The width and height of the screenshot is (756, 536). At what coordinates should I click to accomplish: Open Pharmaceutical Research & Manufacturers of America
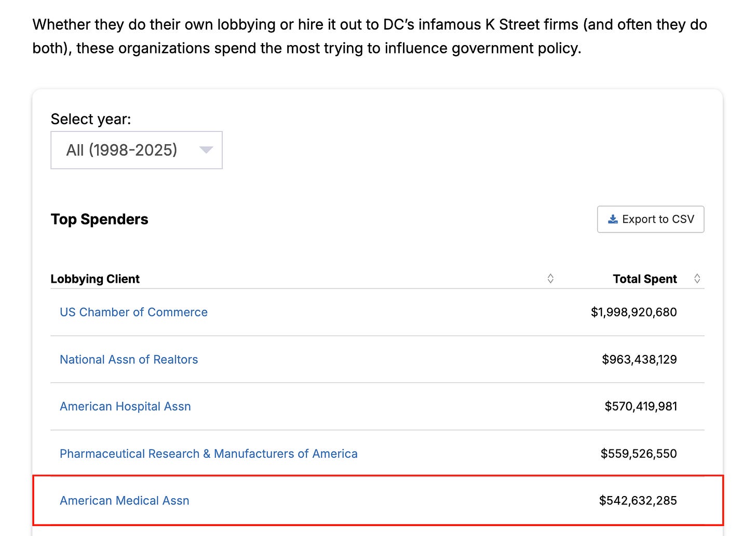click(x=208, y=453)
